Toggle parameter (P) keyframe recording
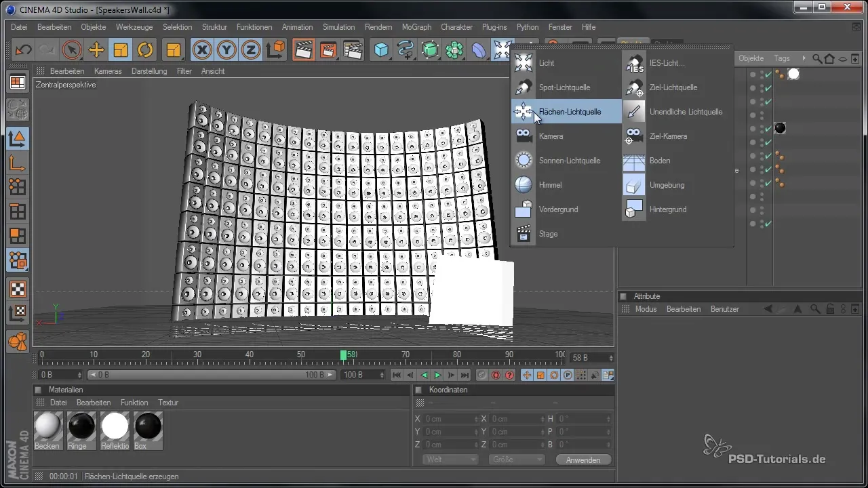The height and width of the screenshot is (488, 868). click(568, 375)
